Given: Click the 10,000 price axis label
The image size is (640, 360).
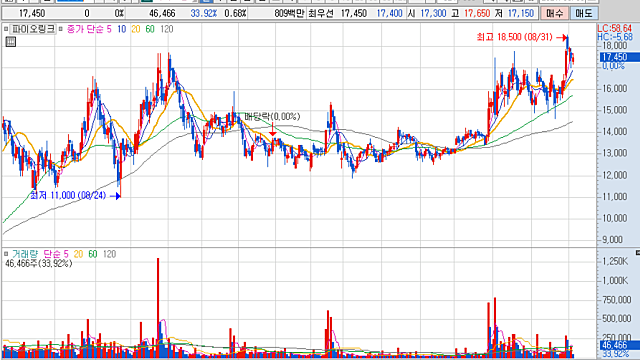Looking at the screenshot, I should (615, 218).
